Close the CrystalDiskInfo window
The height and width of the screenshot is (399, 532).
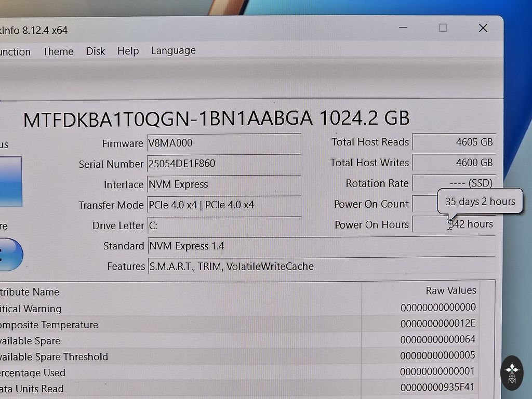pyautogui.click(x=483, y=28)
